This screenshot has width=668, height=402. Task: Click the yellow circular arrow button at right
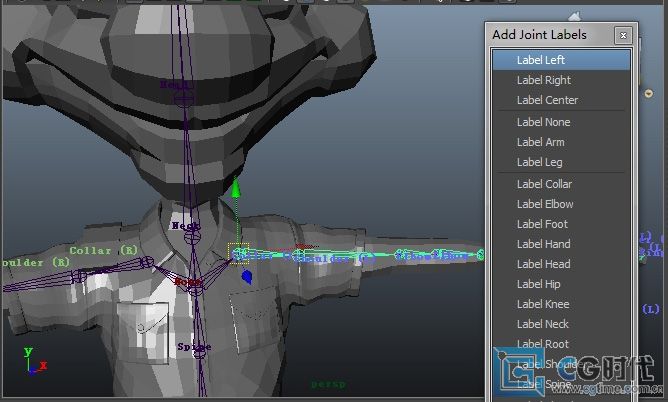tap(648, 94)
